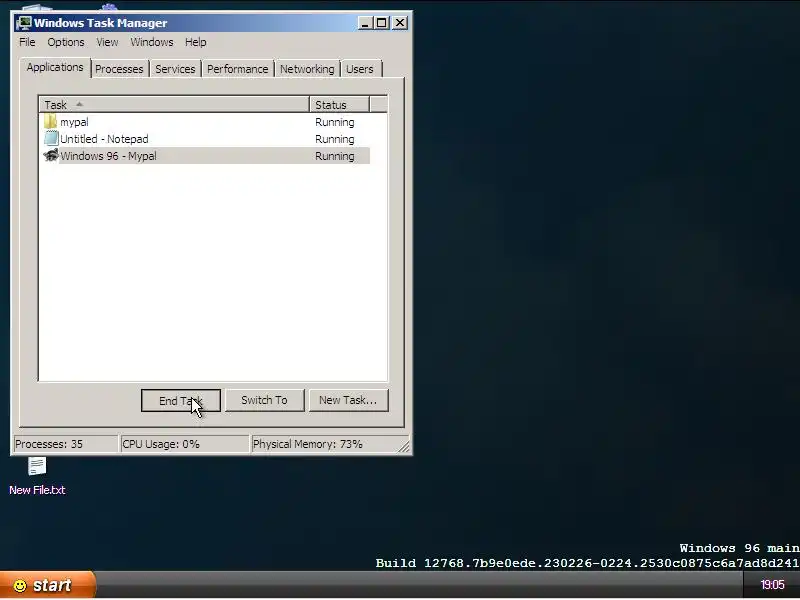Open the View menu
This screenshot has width=800, height=600.
click(x=107, y=42)
